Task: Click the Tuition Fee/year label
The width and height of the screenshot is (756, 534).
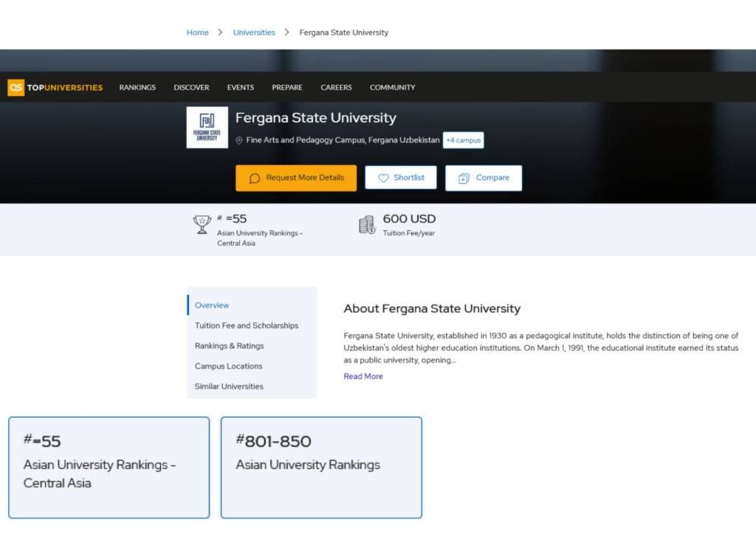Action: [409, 233]
